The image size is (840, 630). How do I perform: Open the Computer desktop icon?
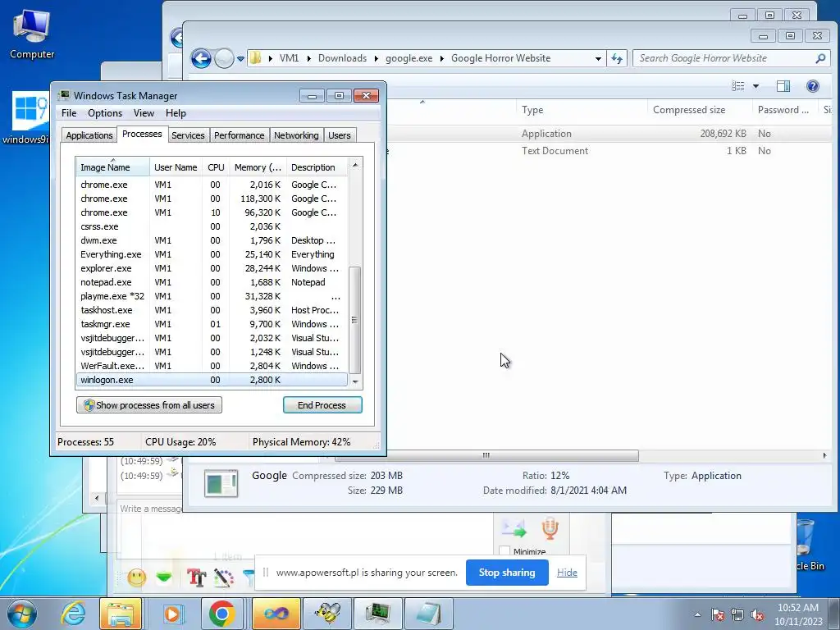pyautogui.click(x=32, y=34)
